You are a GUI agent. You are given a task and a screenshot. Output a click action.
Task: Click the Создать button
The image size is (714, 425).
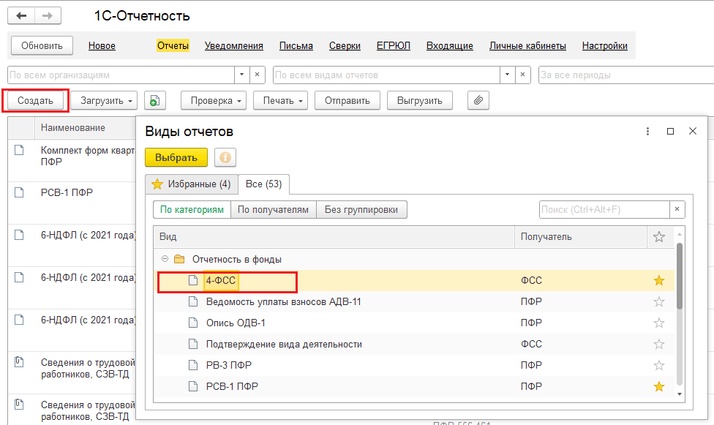tap(35, 101)
